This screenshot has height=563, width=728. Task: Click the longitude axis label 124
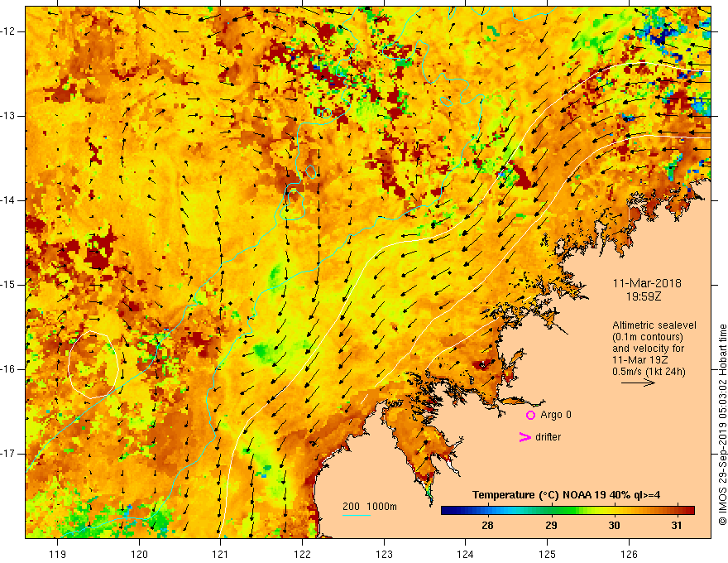click(x=466, y=554)
